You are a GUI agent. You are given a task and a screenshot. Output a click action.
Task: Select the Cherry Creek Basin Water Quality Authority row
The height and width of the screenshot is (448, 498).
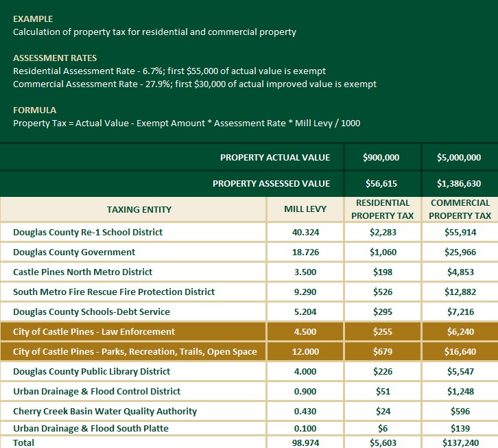(105, 411)
